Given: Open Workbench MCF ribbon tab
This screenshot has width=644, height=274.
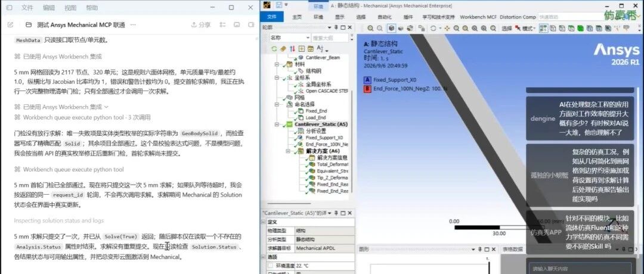Looking at the screenshot, I should [478, 17].
